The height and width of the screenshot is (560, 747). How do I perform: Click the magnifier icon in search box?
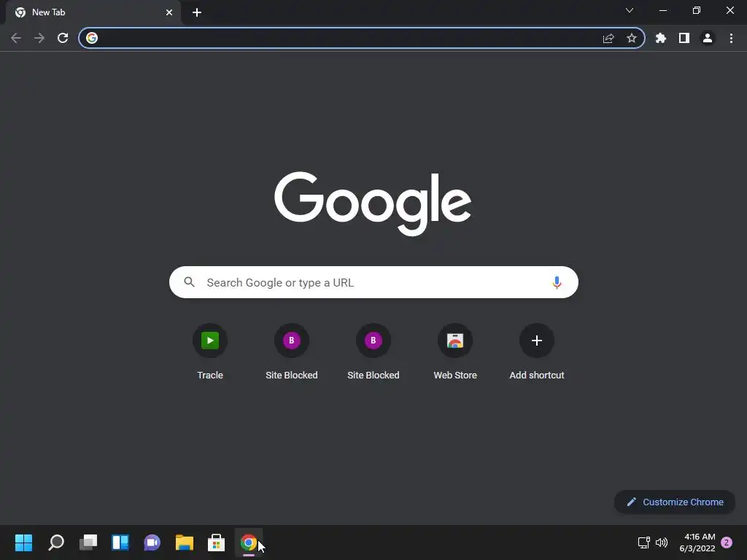click(x=189, y=282)
